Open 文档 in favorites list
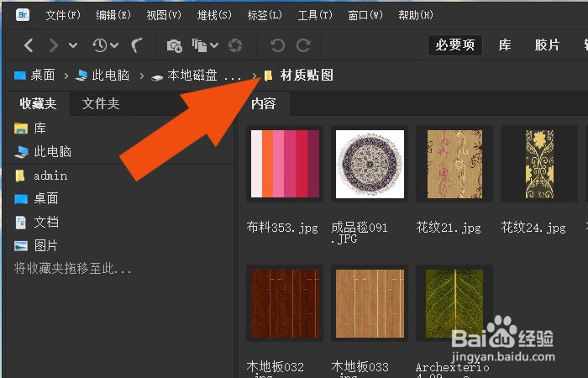 (x=36, y=222)
